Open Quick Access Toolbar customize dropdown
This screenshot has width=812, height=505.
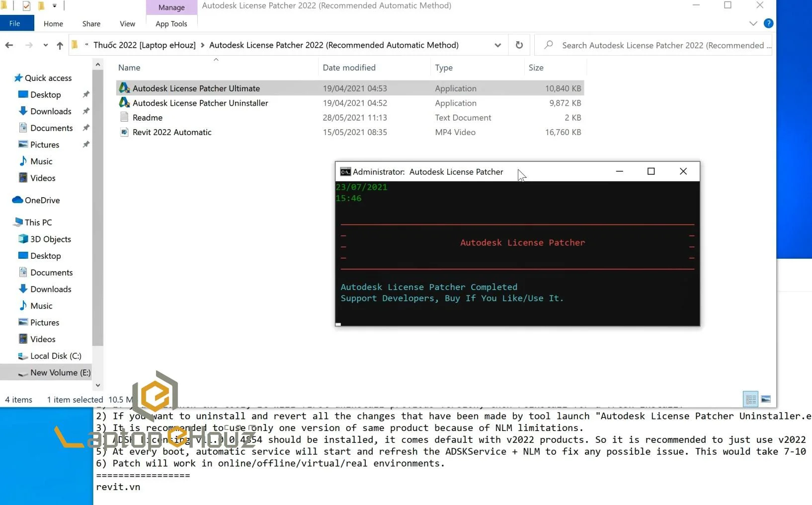55,6
